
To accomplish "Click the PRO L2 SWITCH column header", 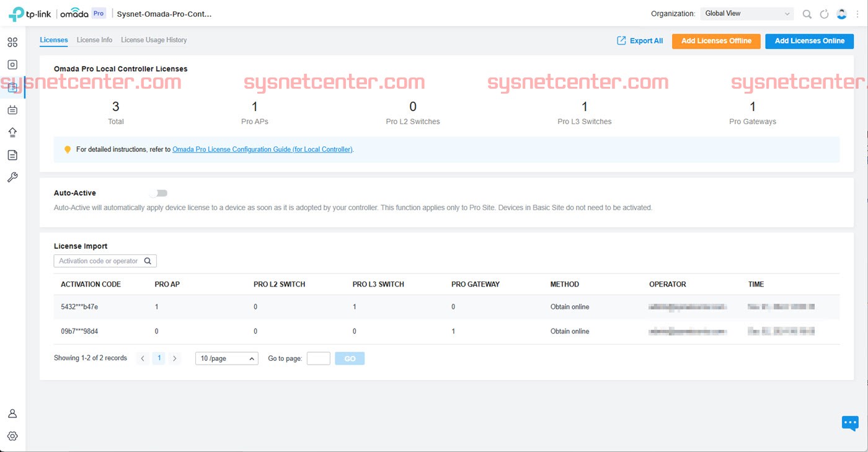I will 280,284.
